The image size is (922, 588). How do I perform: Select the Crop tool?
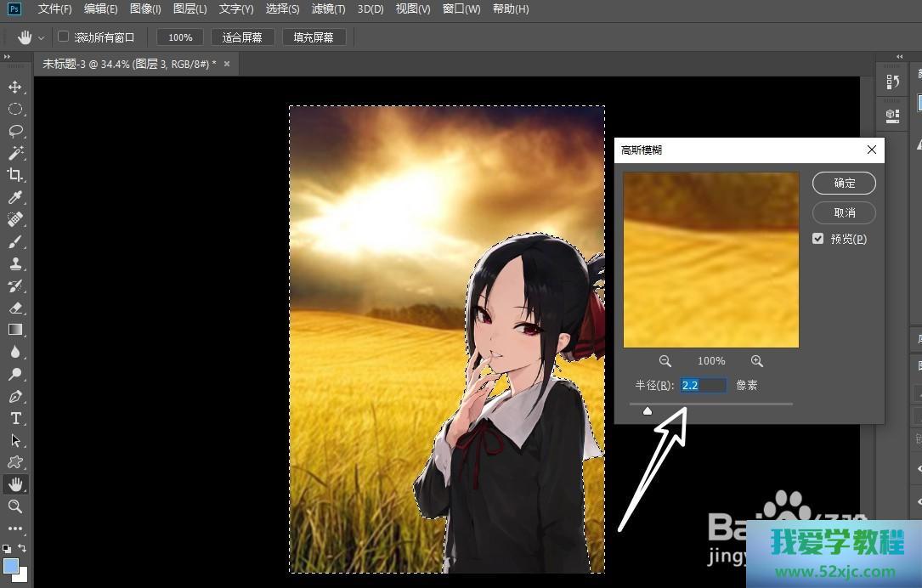pyautogui.click(x=14, y=175)
